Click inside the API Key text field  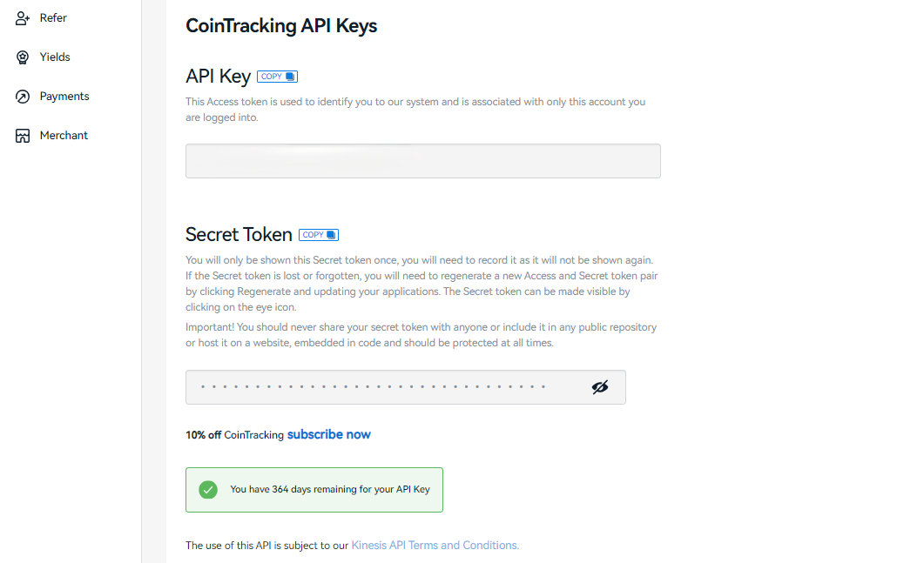(x=422, y=161)
